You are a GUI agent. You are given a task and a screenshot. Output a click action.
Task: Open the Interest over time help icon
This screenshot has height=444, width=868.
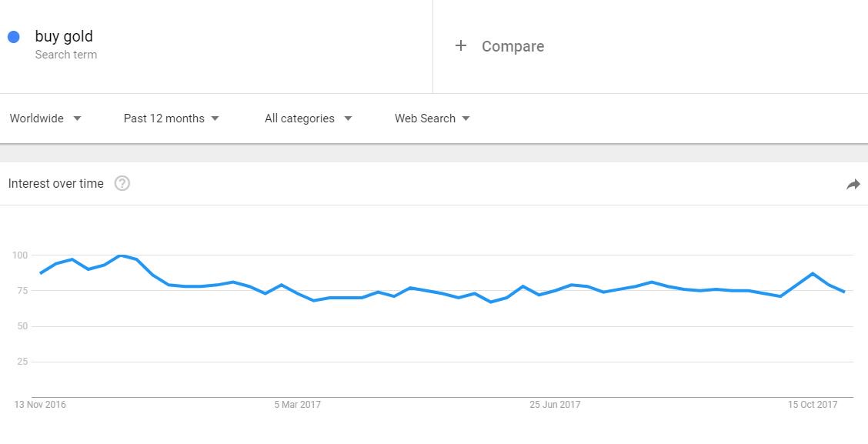tap(122, 183)
